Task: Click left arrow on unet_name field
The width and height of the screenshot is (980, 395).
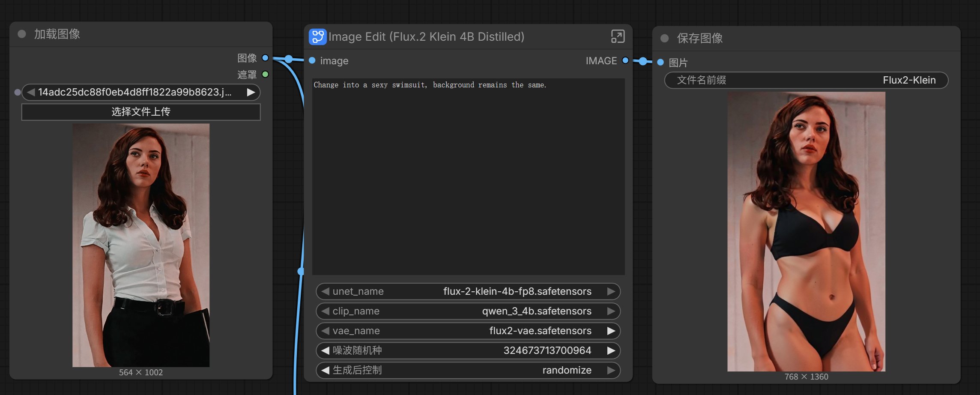Action: tap(325, 291)
